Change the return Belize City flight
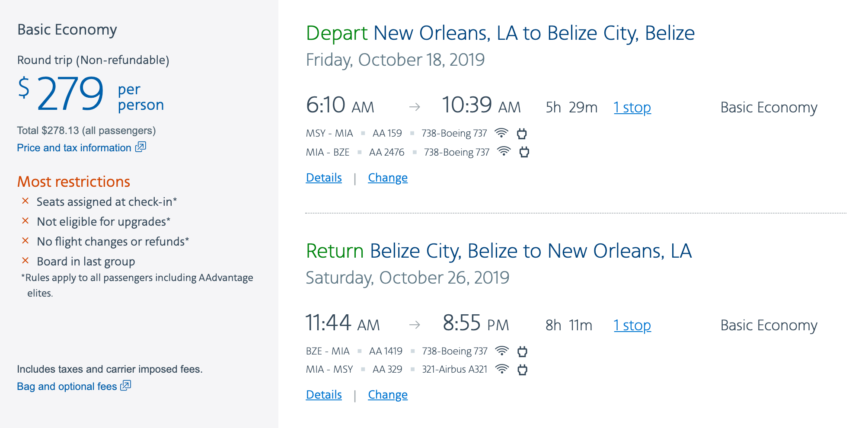 [388, 395]
